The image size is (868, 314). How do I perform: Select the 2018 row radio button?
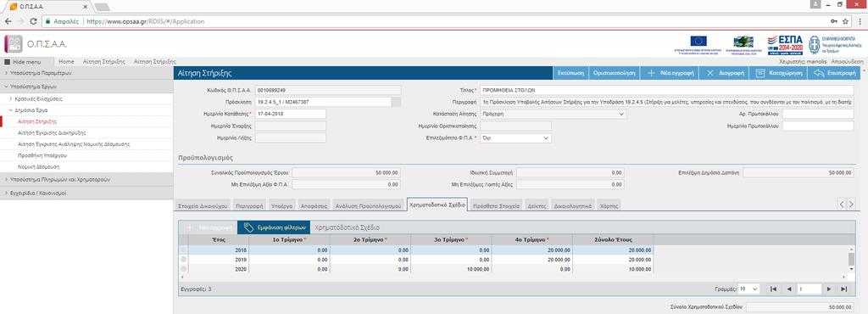(183, 250)
